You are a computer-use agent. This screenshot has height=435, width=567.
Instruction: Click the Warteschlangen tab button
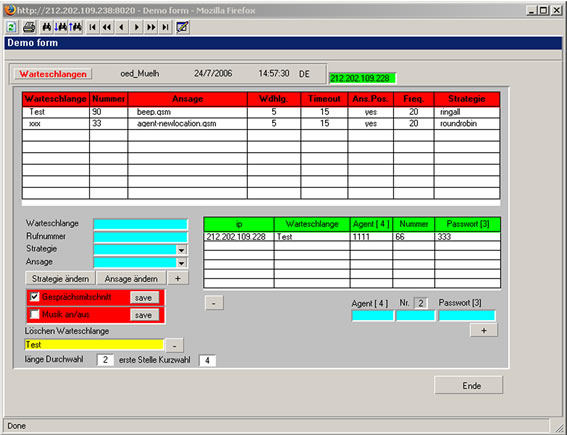[x=53, y=74]
